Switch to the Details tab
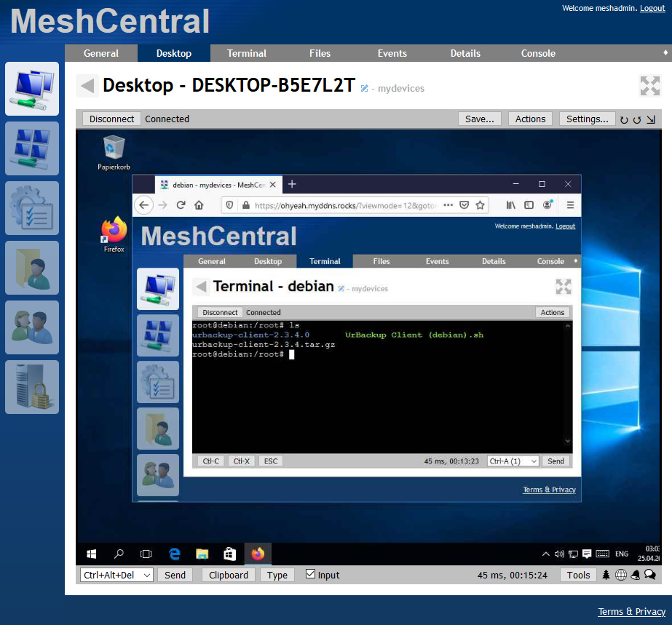 pos(465,53)
